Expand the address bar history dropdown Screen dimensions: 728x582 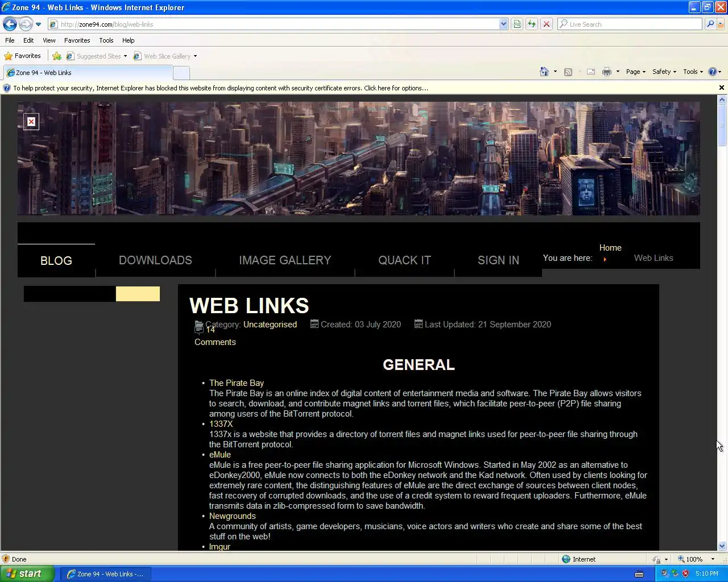(503, 24)
